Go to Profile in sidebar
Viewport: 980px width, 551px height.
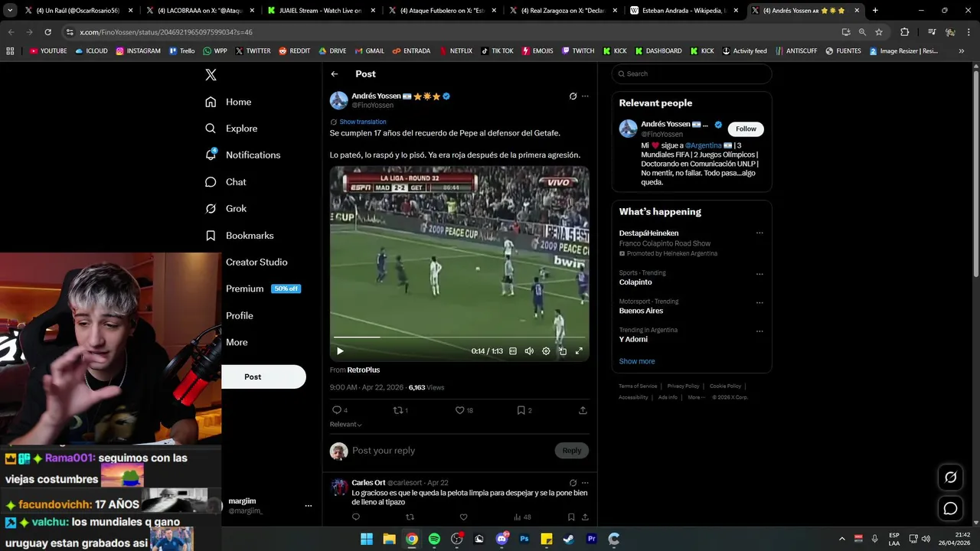tap(239, 315)
